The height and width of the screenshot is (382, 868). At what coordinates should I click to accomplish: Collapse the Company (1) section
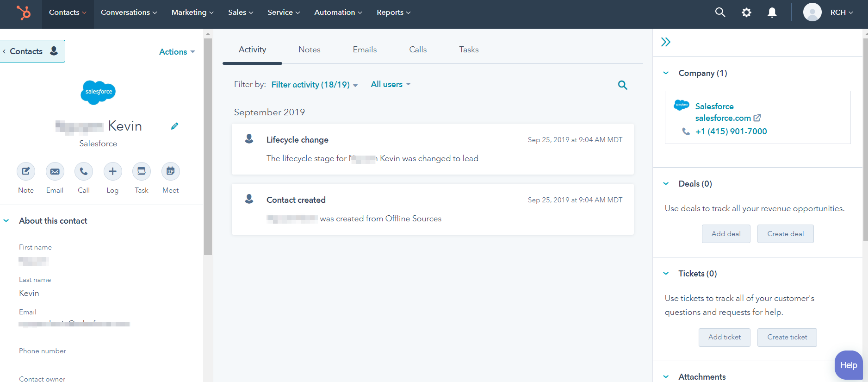(x=666, y=73)
